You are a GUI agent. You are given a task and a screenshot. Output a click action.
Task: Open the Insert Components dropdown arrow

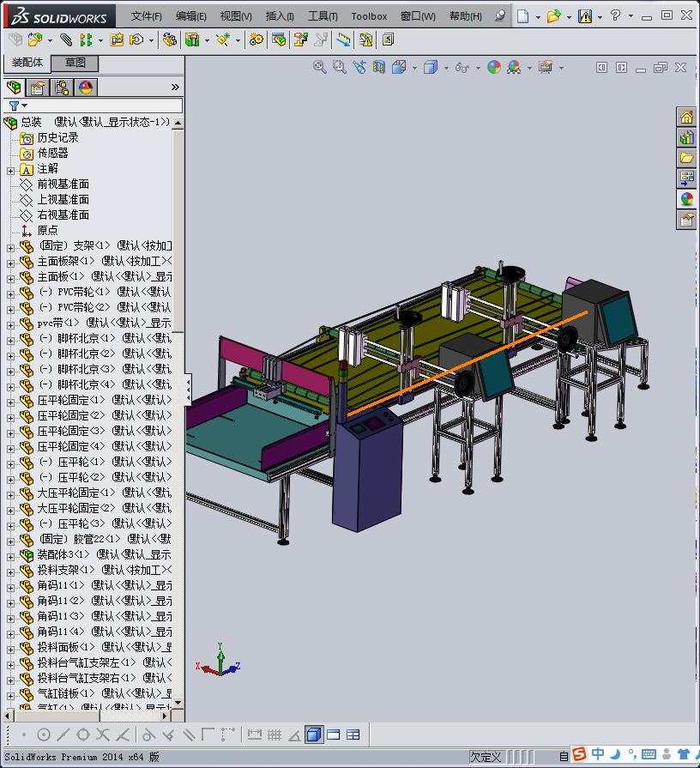coord(50,40)
